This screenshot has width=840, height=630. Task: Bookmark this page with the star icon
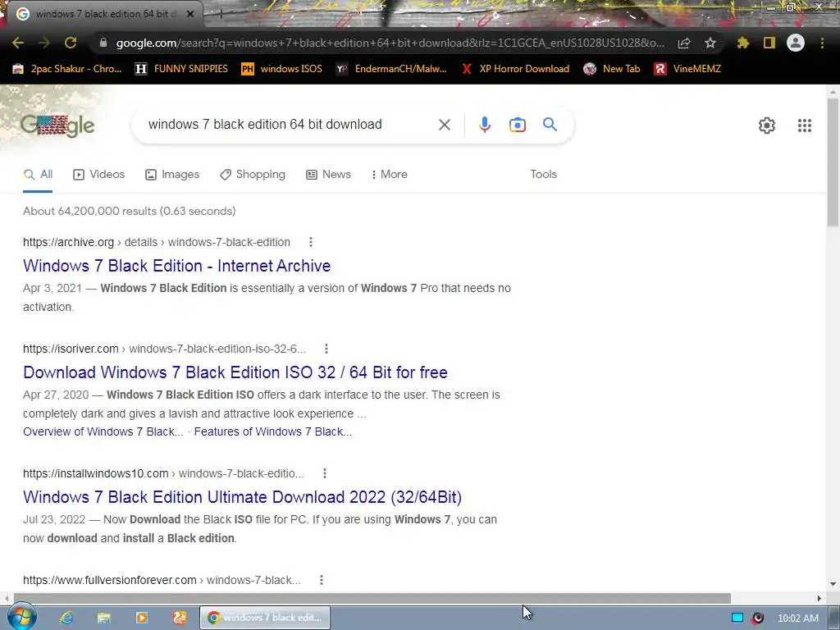click(710, 43)
